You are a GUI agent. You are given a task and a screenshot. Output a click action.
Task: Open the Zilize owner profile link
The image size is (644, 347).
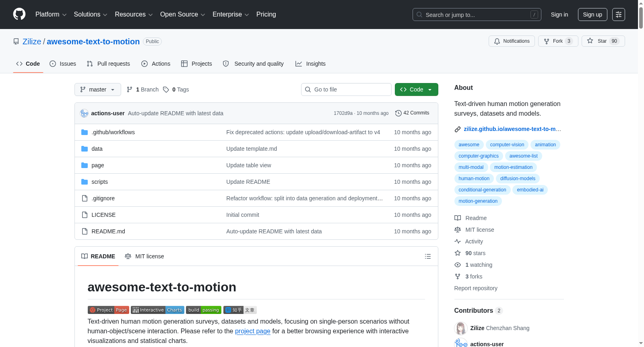pos(32,42)
